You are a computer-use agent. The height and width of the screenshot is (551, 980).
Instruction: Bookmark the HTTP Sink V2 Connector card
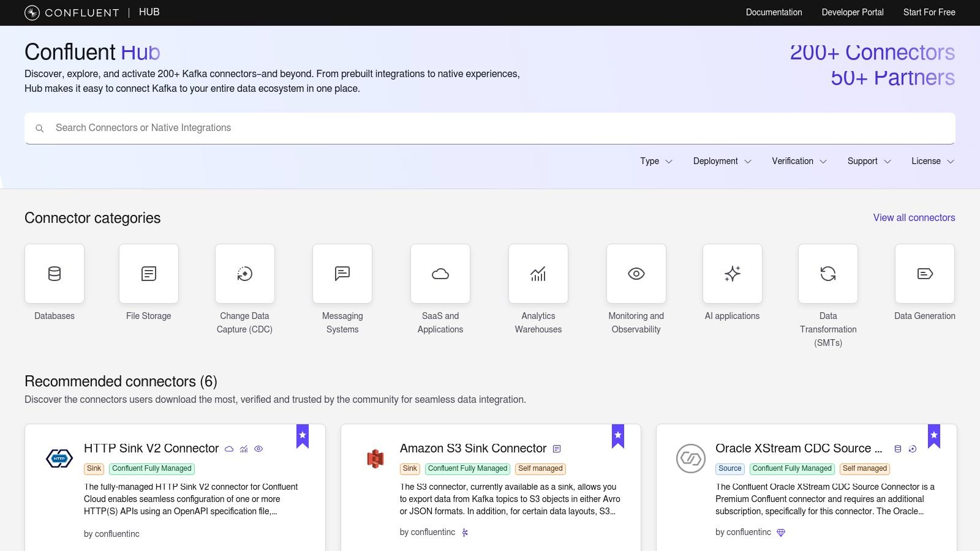click(302, 435)
